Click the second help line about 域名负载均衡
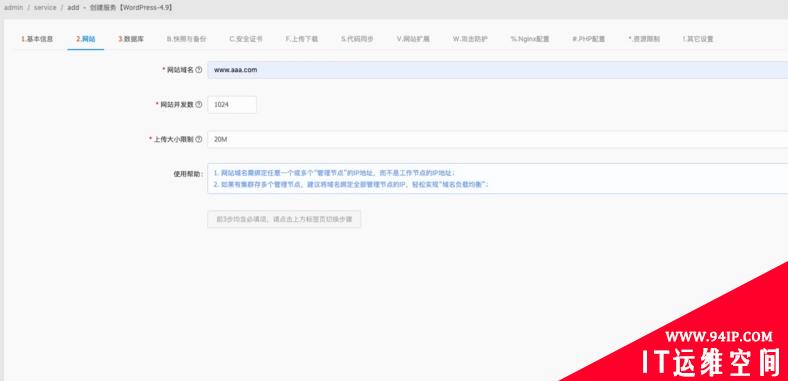Image resolution: width=788 pixels, height=381 pixels. [x=351, y=184]
